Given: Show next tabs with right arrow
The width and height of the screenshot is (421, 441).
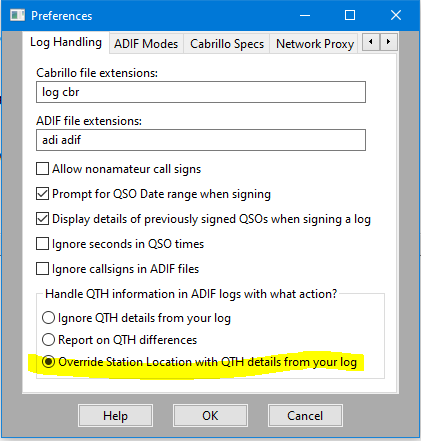Looking at the screenshot, I should [388, 42].
